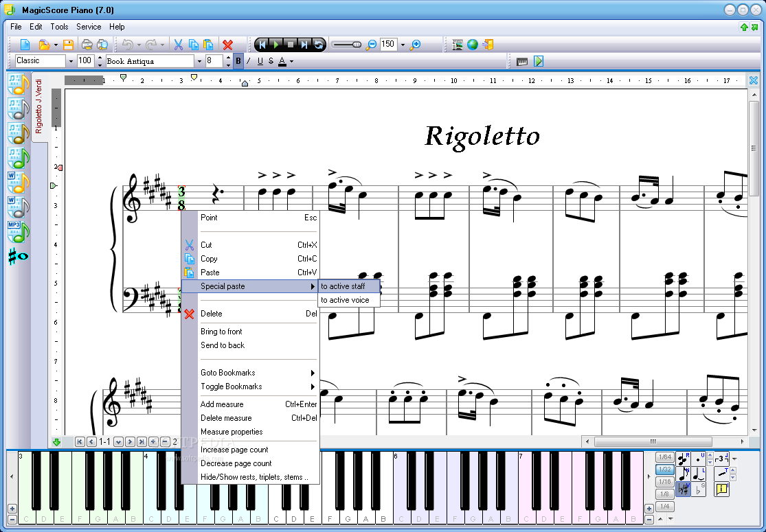Expand the redo history dropdown arrow
766x532 pixels.
162,45
